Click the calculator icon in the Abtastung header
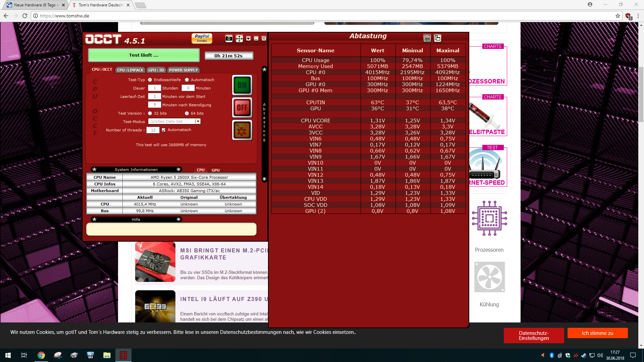This screenshot has height=362, width=644. [427, 39]
